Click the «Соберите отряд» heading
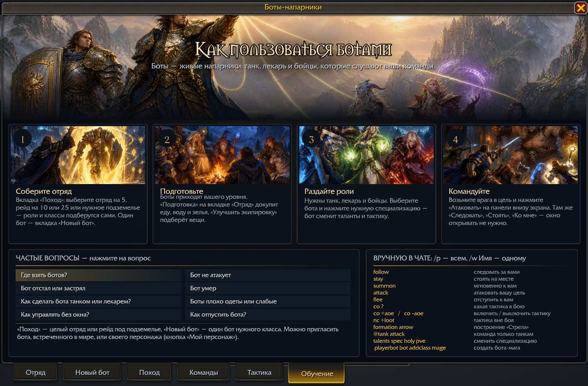 (x=44, y=191)
